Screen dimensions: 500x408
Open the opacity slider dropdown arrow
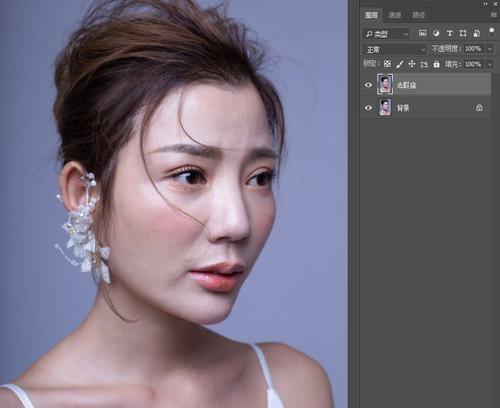(490, 49)
